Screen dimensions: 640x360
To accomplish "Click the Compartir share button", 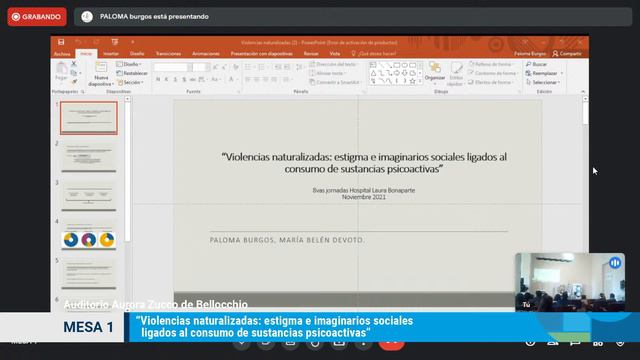I will pyautogui.click(x=567, y=53).
